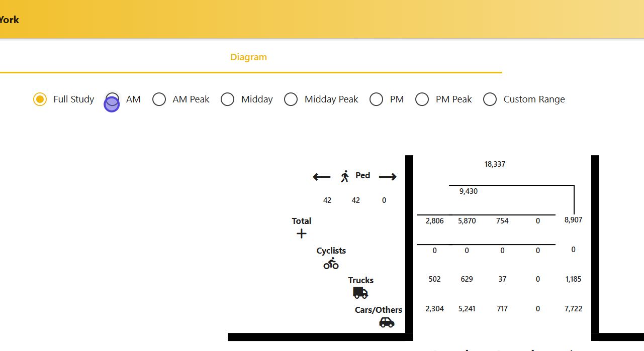Click the Trucks total 1,185 value

tap(573, 279)
